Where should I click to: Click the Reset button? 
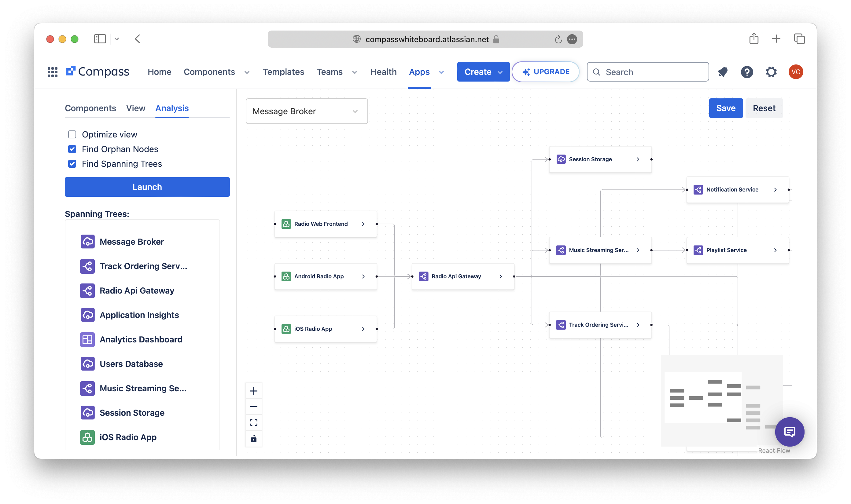764,108
